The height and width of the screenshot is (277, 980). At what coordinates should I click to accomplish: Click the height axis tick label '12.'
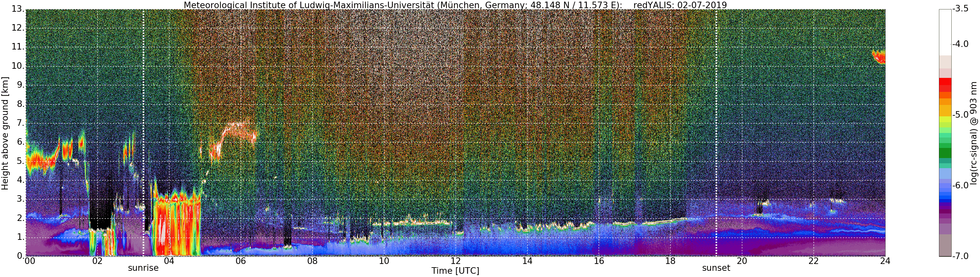click(x=18, y=28)
